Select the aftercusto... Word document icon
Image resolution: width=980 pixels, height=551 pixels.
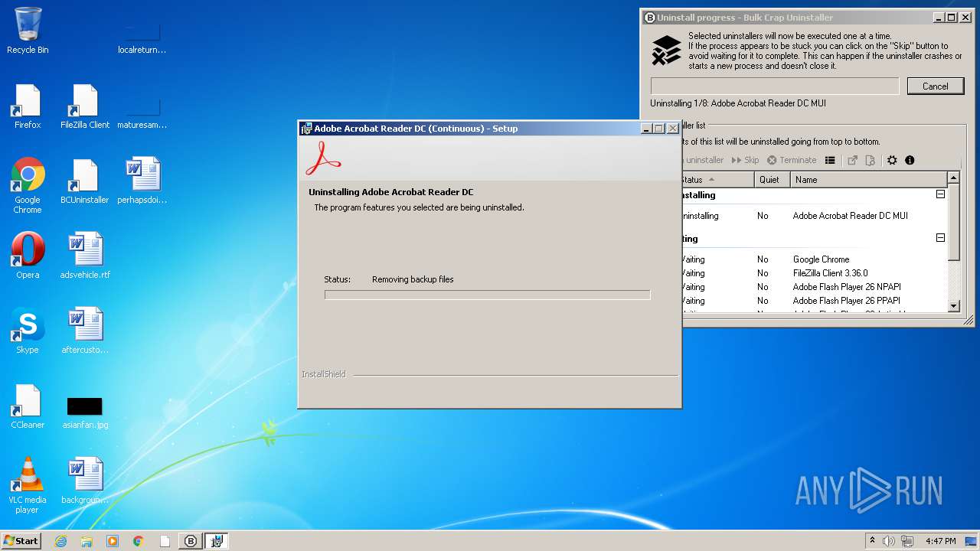pos(85,331)
